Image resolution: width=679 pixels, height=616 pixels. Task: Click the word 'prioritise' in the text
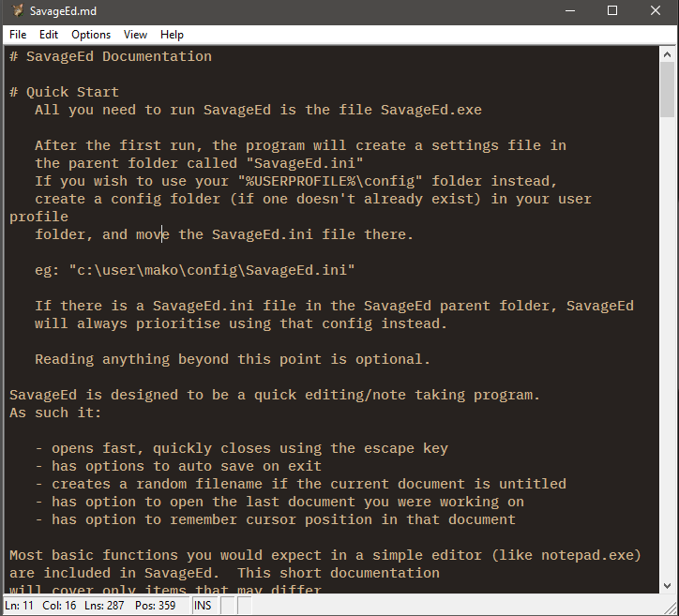click(x=178, y=323)
